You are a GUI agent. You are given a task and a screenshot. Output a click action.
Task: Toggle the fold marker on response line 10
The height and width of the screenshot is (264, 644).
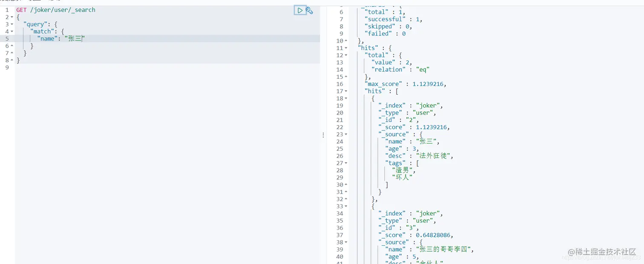point(346,41)
